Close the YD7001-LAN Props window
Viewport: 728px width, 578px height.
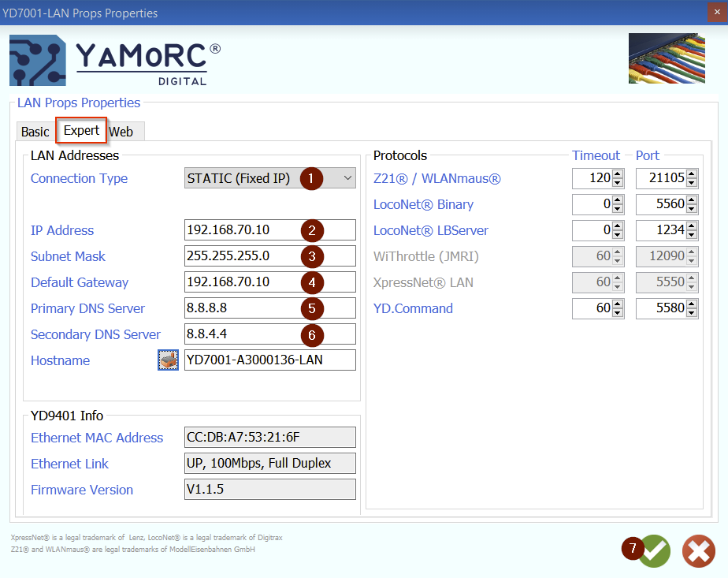click(x=717, y=13)
